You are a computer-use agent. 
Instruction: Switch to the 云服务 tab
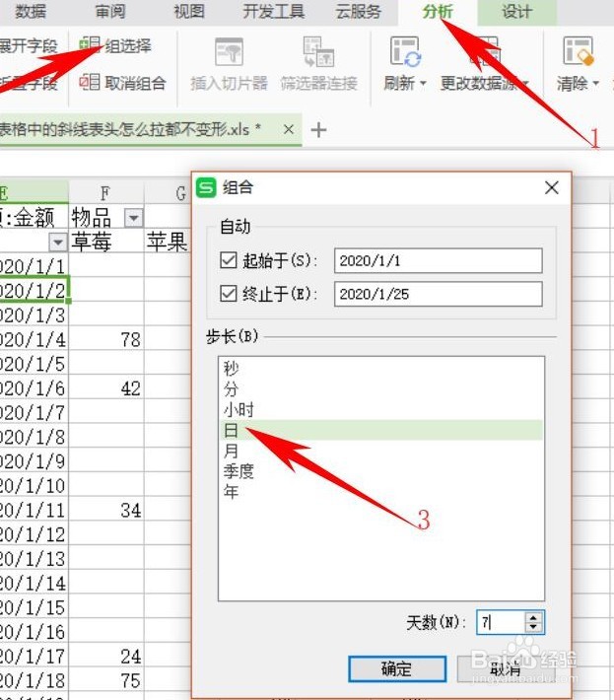click(x=359, y=12)
